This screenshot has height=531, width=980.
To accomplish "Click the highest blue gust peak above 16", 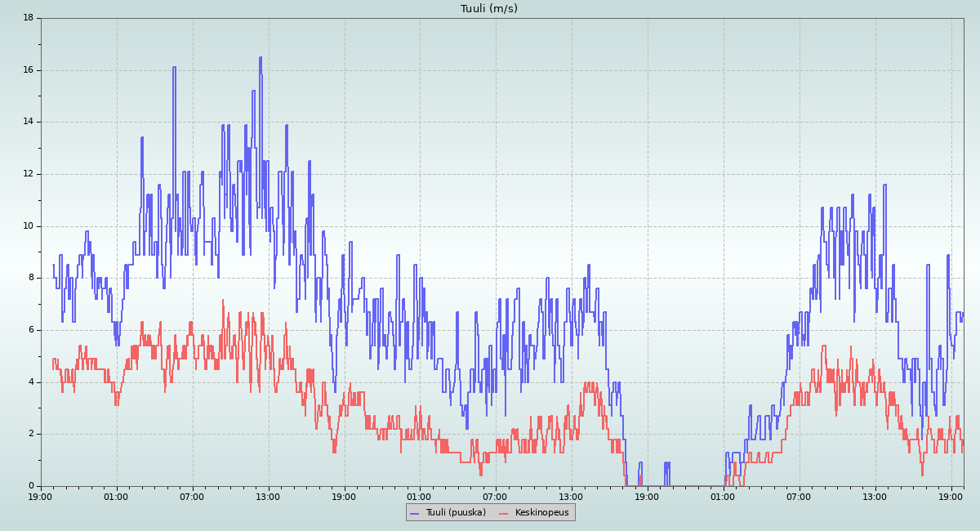I will [261, 58].
